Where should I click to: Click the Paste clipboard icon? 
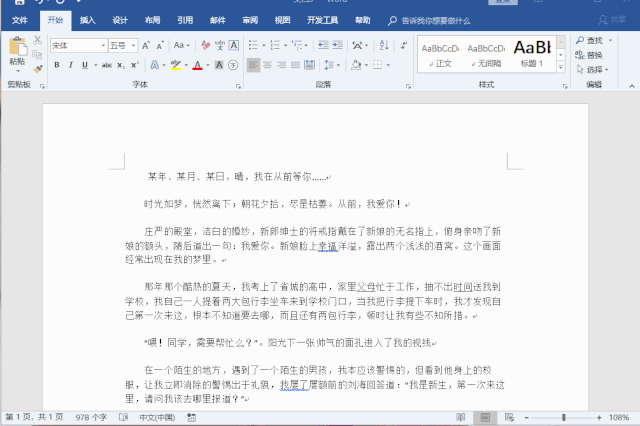tap(17, 46)
